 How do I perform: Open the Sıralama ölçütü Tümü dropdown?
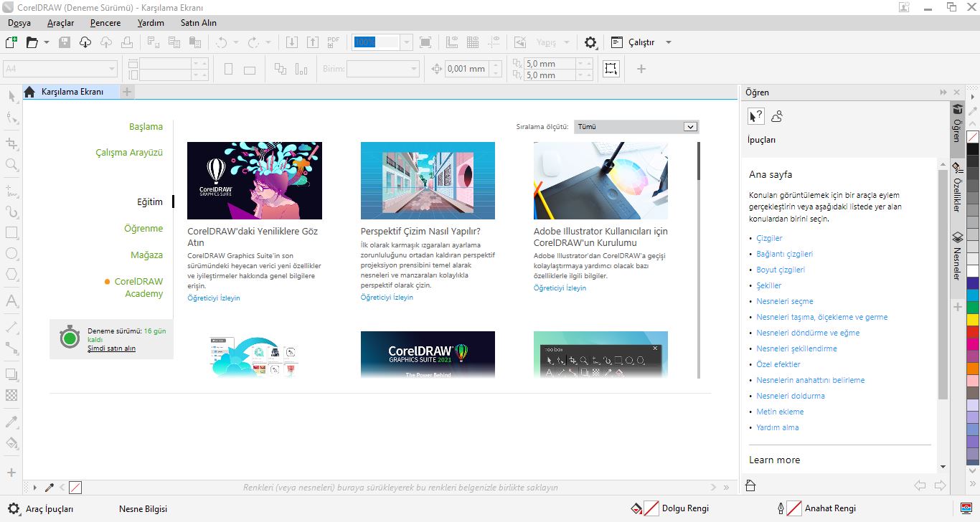(x=636, y=127)
